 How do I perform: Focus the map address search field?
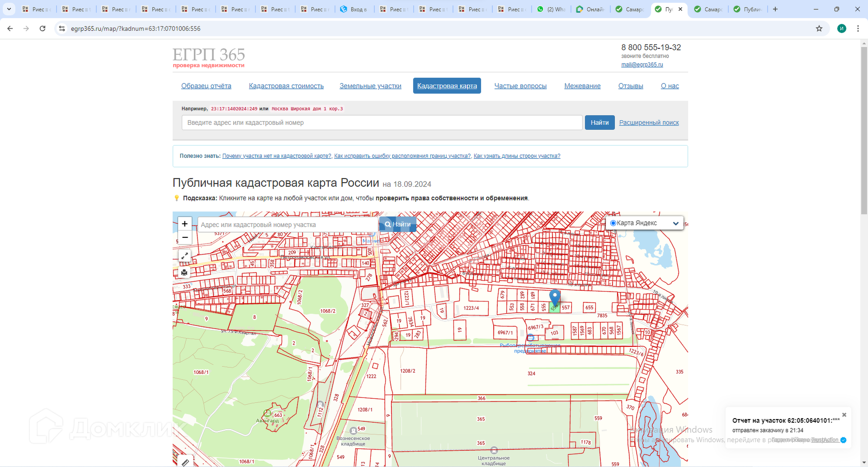[x=288, y=225]
